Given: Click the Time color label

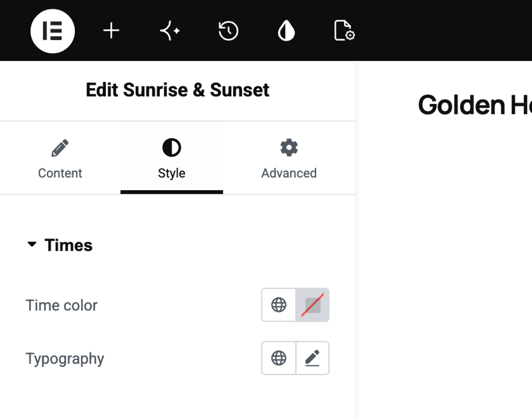Looking at the screenshot, I should tap(61, 305).
